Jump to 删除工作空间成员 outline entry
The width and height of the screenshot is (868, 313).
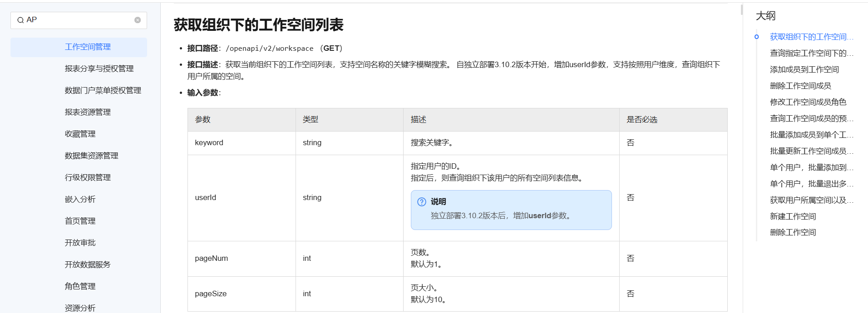pos(800,86)
